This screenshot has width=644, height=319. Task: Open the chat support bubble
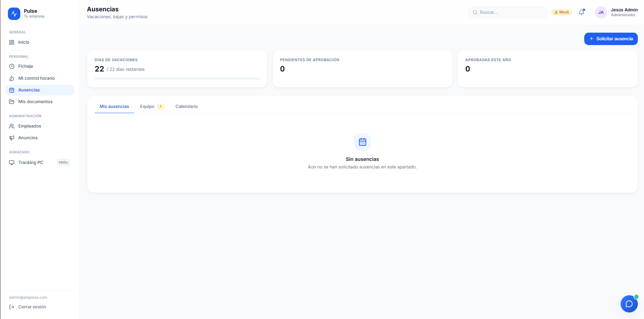tap(629, 304)
